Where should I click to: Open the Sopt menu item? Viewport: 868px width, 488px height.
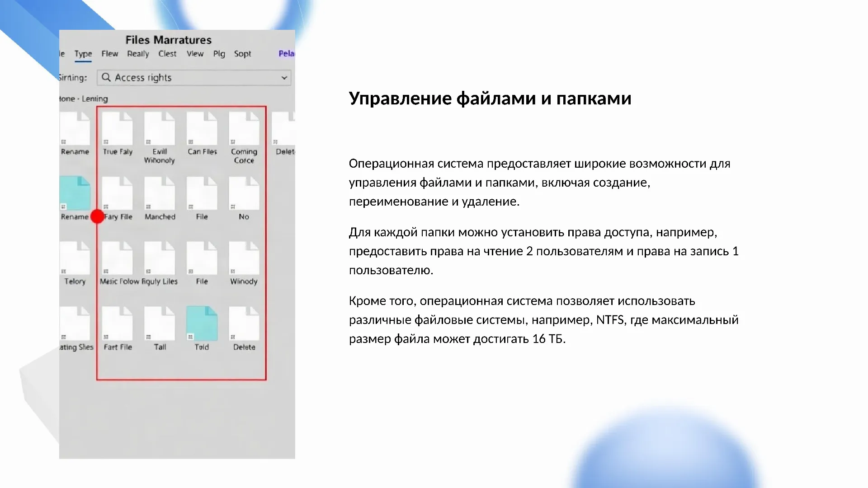242,54
